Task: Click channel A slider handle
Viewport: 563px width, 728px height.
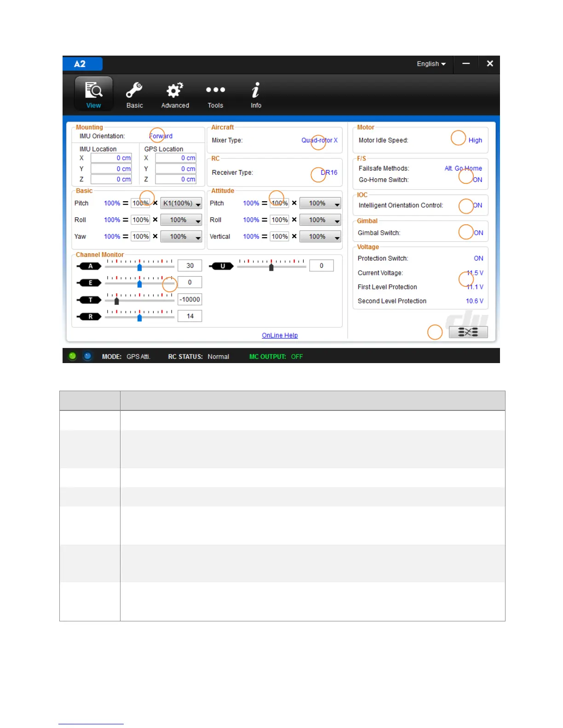Action: point(139,267)
